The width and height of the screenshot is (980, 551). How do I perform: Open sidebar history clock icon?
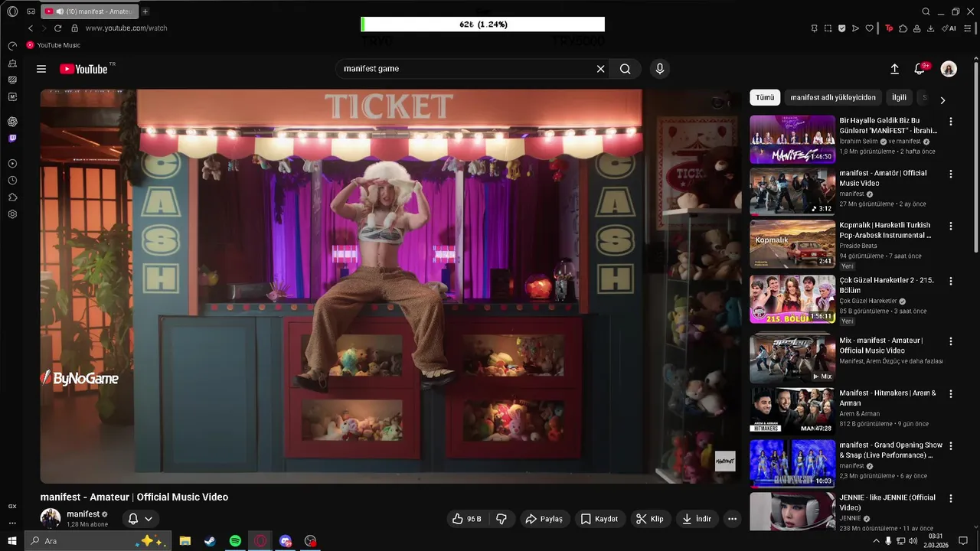click(12, 181)
